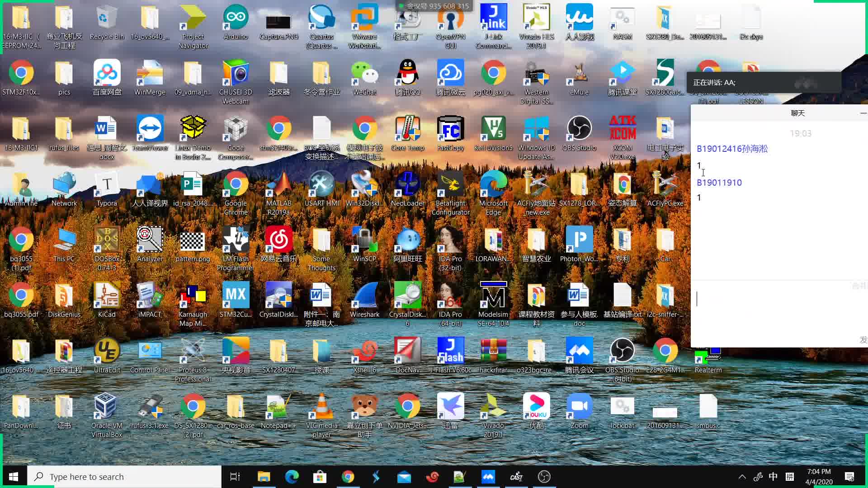Open the Wireshark desktop icon
This screenshot has height=488, width=868.
pos(364,299)
